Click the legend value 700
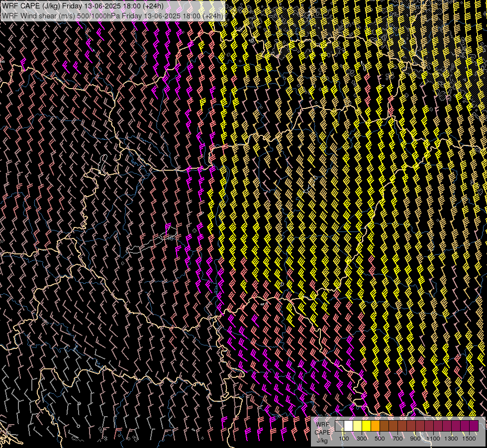The width and height of the screenshot is (487, 448). tap(397, 439)
